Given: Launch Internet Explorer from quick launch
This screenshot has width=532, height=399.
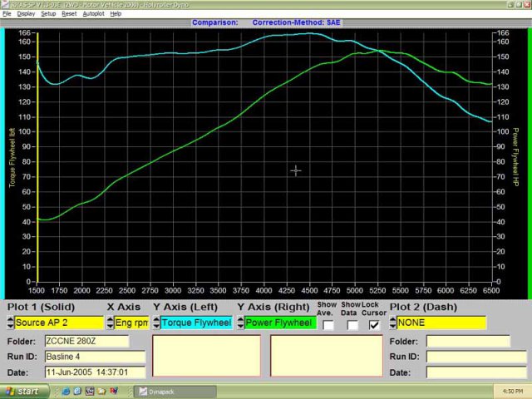Looking at the screenshot, I should (66, 391).
